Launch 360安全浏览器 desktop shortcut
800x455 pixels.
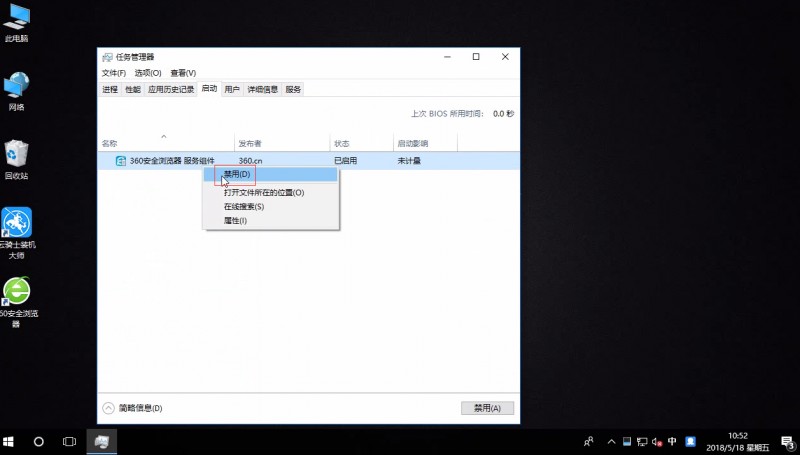click(17, 301)
